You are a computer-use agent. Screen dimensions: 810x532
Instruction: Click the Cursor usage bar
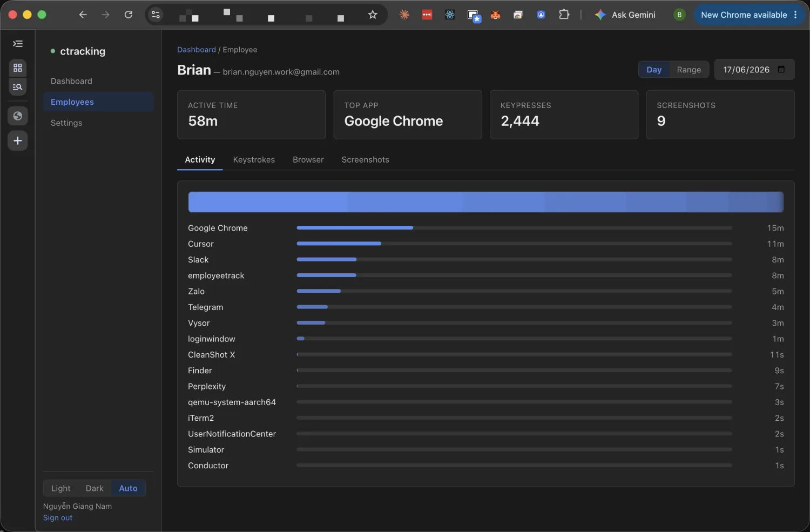point(514,244)
